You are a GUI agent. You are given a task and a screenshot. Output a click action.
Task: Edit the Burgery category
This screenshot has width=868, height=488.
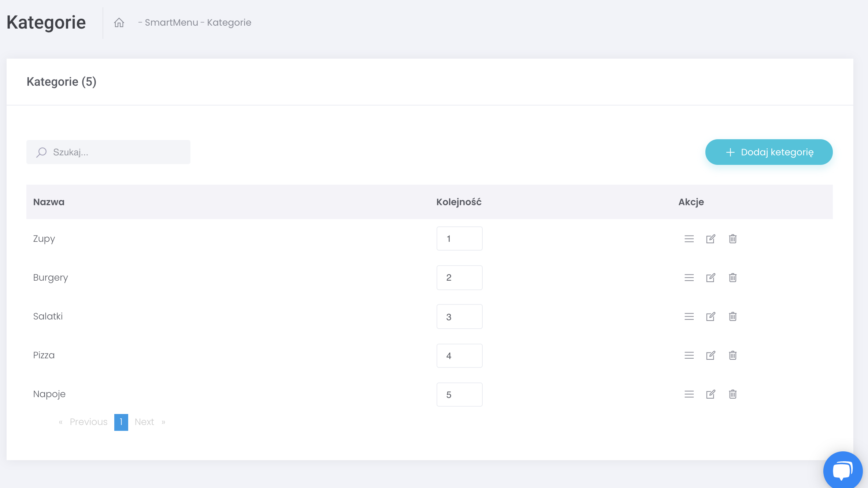[711, 278]
